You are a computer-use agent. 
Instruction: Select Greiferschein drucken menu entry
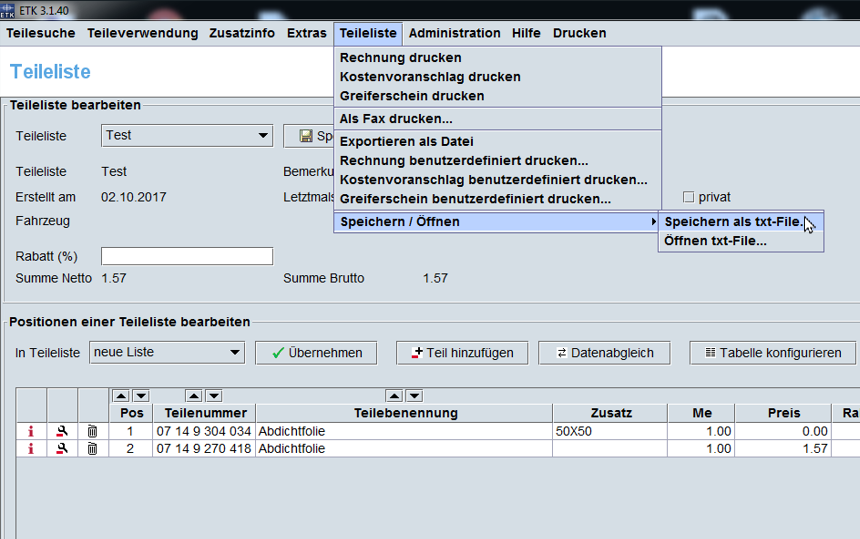[497, 96]
